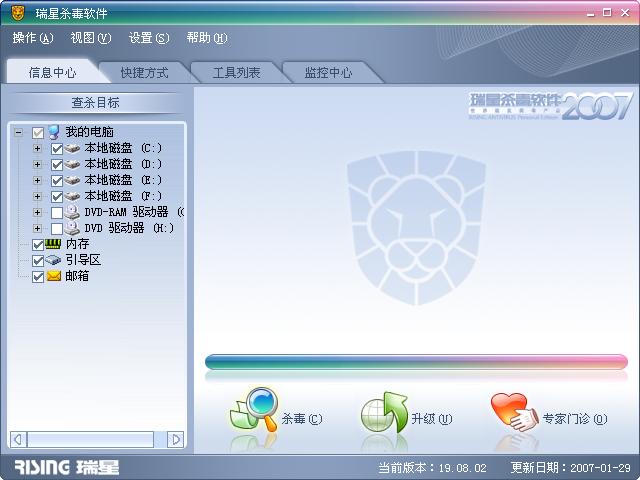The image size is (640, 480).
Task: Open the 帮助(H) menu
Action: [207, 38]
